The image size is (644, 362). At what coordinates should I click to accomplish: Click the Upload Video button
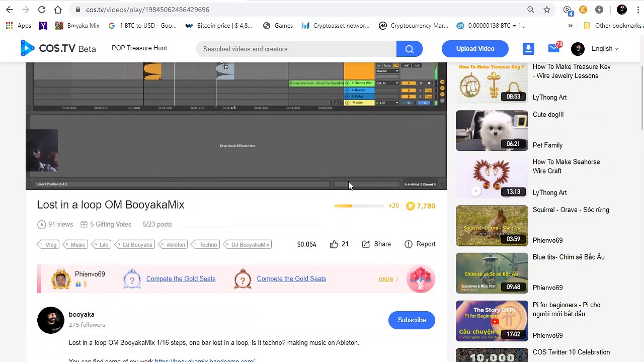point(475,49)
